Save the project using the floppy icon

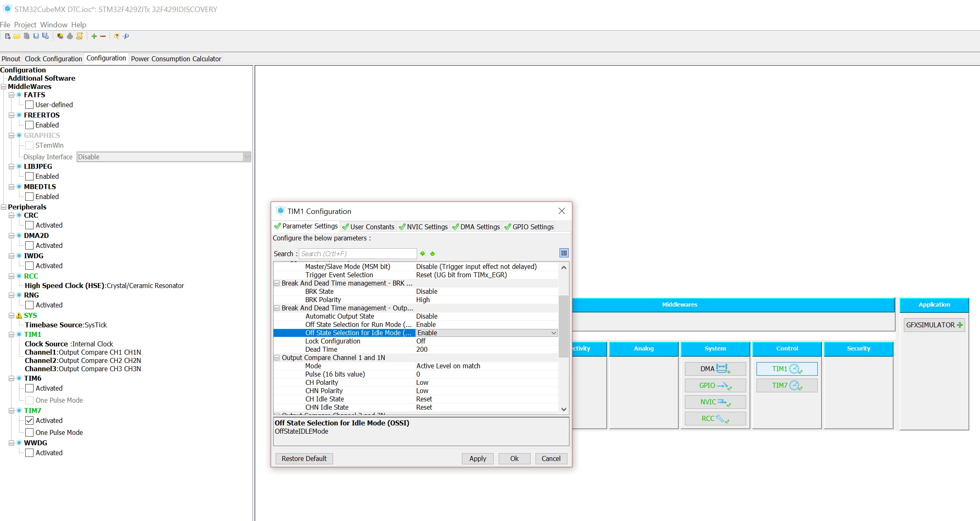[x=36, y=36]
